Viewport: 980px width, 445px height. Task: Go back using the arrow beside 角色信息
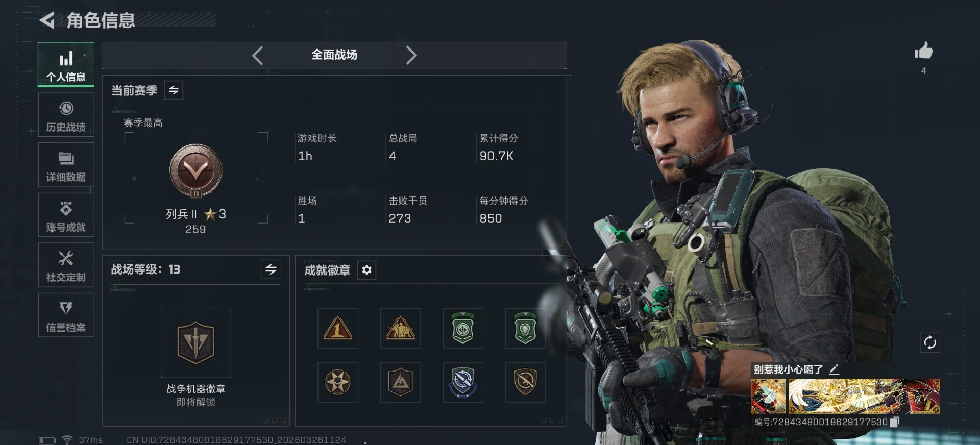(47, 20)
